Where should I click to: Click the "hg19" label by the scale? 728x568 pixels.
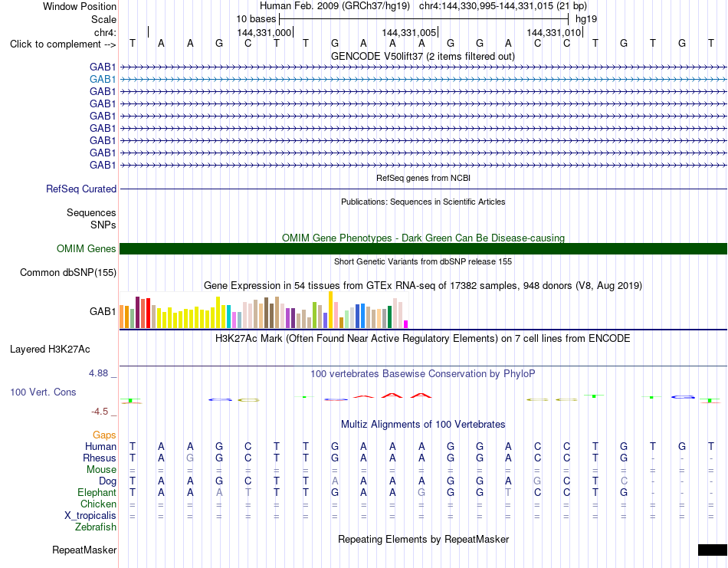pyautogui.click(x=586, y=19)
